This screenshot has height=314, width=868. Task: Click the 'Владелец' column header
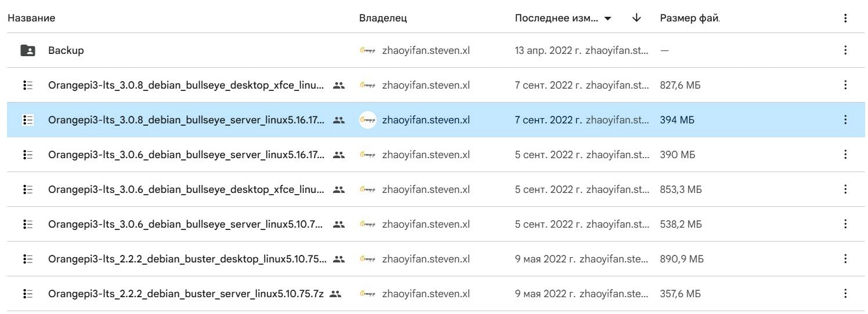tap(383, 18)
